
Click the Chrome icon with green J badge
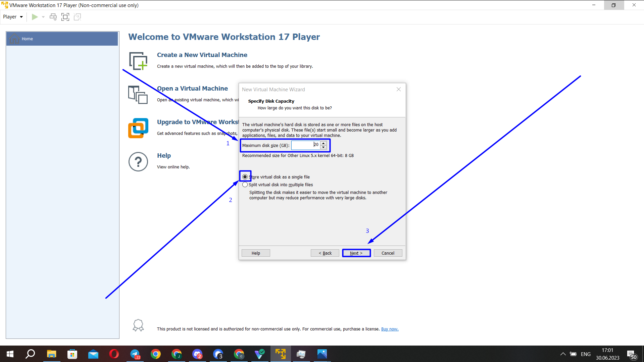tap(177, 354)
